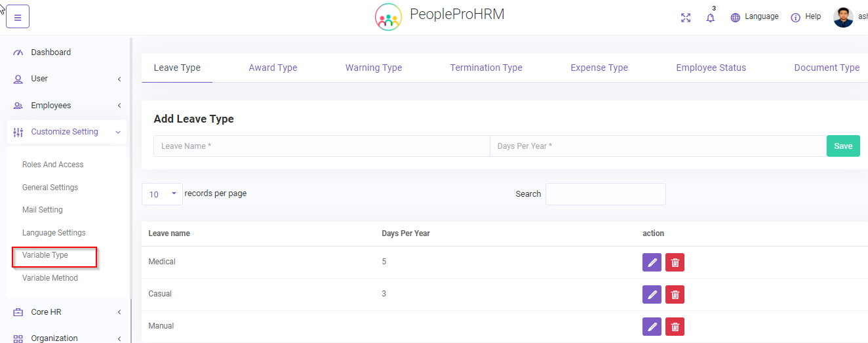This screenshot has width=868, height=343.
Task: Click the user profile avatar
Action: (843, 17)
